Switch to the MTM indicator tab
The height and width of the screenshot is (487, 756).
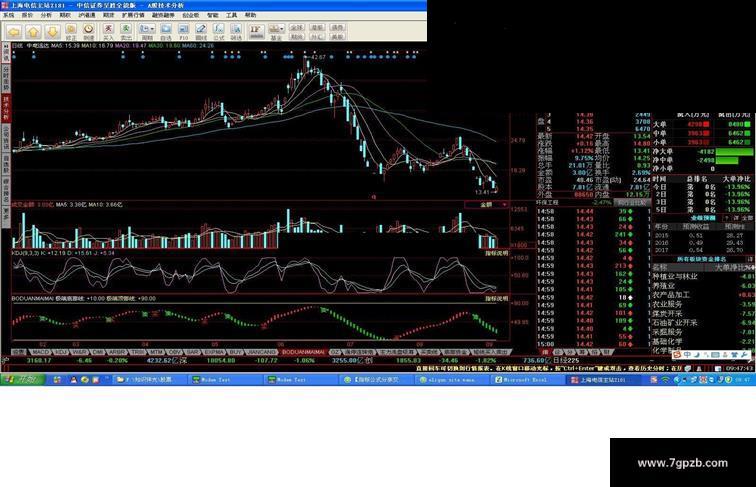pos(157,352)
